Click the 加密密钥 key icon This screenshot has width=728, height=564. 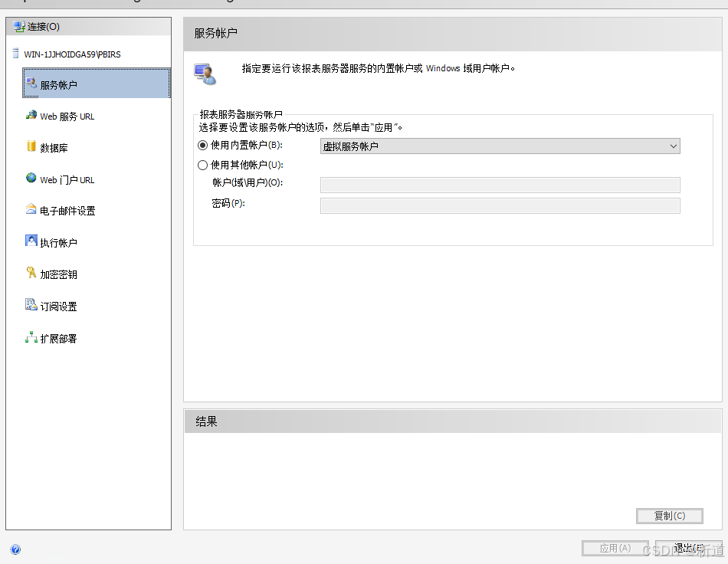tap(31, 274)
